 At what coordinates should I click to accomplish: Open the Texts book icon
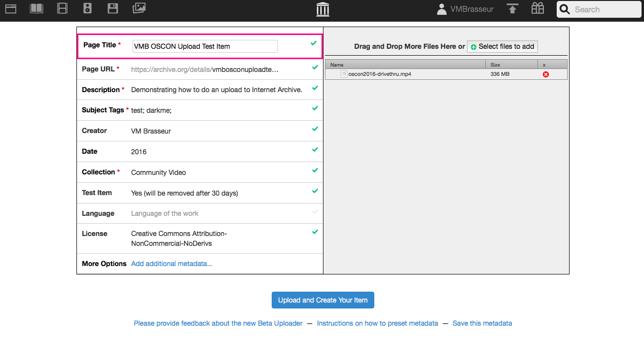click(36, 8)
